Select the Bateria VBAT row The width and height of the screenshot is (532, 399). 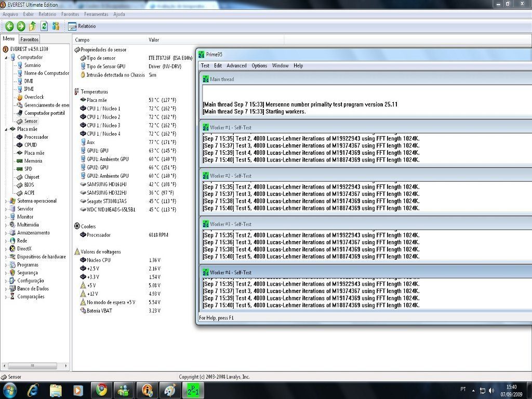(121, 311)
